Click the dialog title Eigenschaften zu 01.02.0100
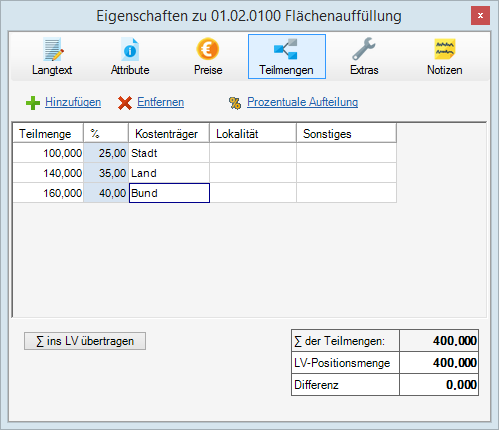The width and height of the screenshot is (499, 430). pyautogui.click(x=249, y=16)
